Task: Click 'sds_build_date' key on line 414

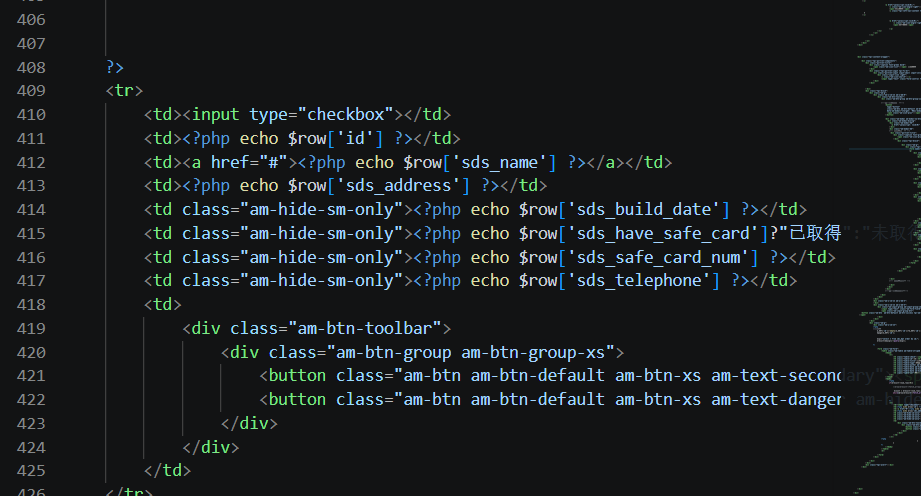Action: (x=643, y=210)
